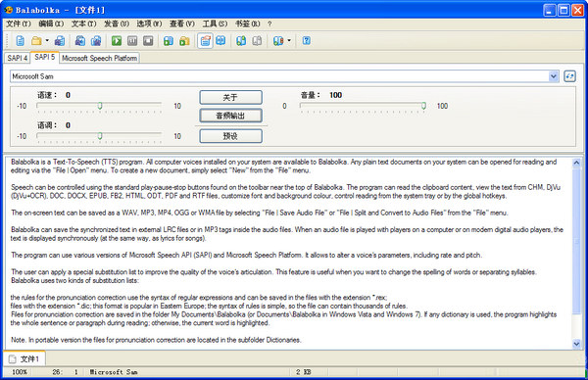This screenshot has width=588, height=380.
Task: Toggle the highlighted voice settings panel icon
Action: [205, 40]
